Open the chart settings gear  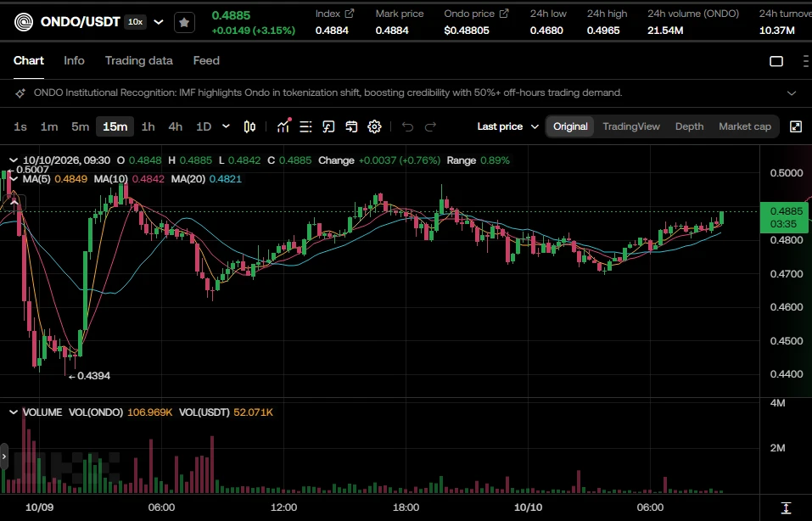[x=374, y=127]
